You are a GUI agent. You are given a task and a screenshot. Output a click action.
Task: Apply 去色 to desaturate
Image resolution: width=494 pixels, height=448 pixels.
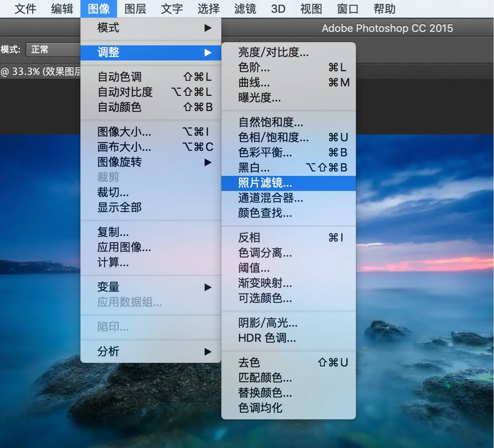(x=289, y=362)
